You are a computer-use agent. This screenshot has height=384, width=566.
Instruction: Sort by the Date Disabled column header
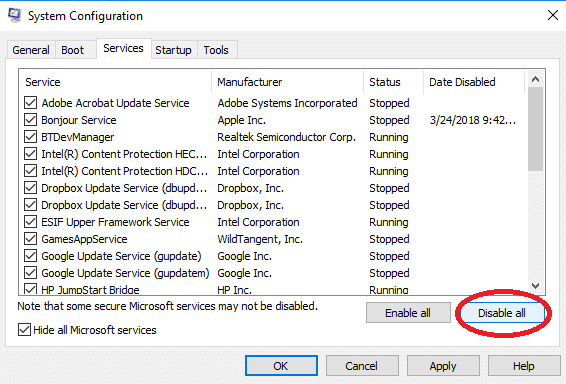(x=474, y=82)
